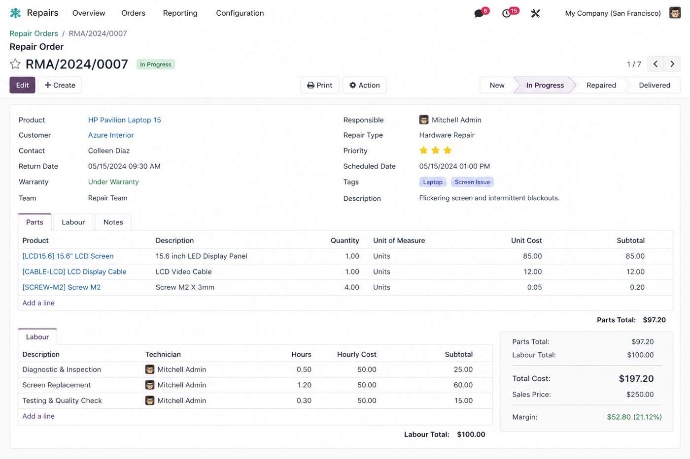Set status to Repaired stage
The image size is (690, 459).
[x=601, y=85]
